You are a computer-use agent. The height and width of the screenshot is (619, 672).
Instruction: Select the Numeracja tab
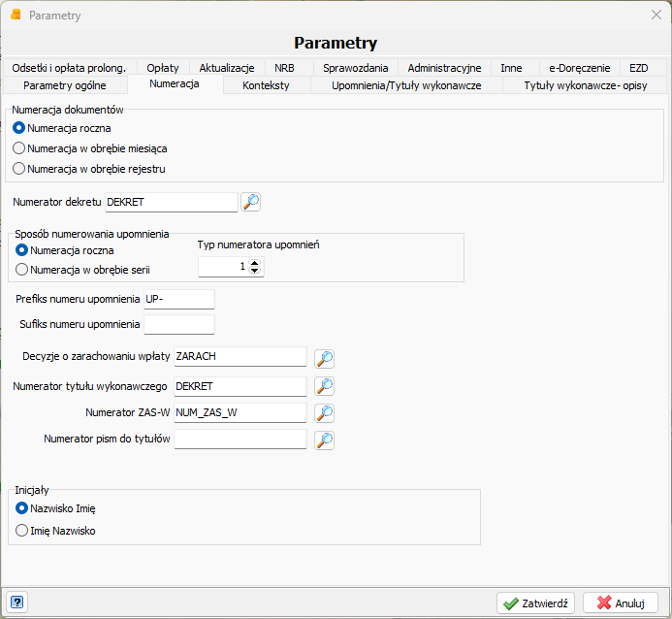175,84
